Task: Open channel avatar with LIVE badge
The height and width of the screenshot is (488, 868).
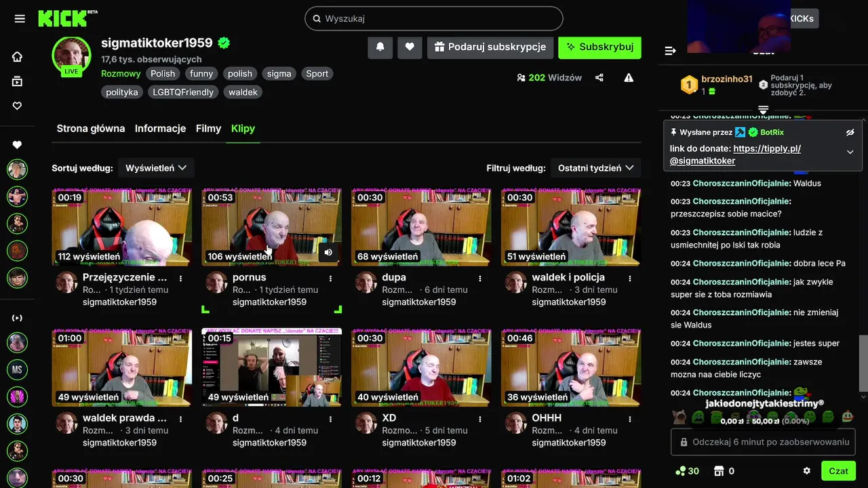Action: tap(71, 56)
